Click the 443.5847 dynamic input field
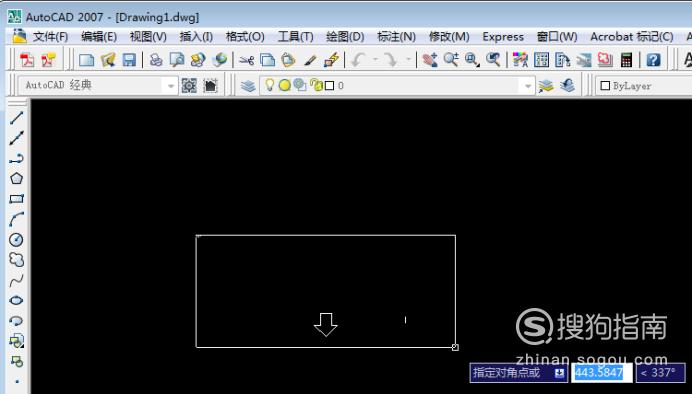The image size is (692, 394). tap(602, 373)
